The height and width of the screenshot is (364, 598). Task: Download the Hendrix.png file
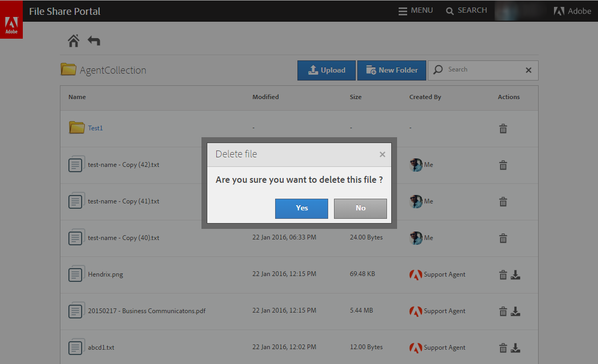click(515, 274)
